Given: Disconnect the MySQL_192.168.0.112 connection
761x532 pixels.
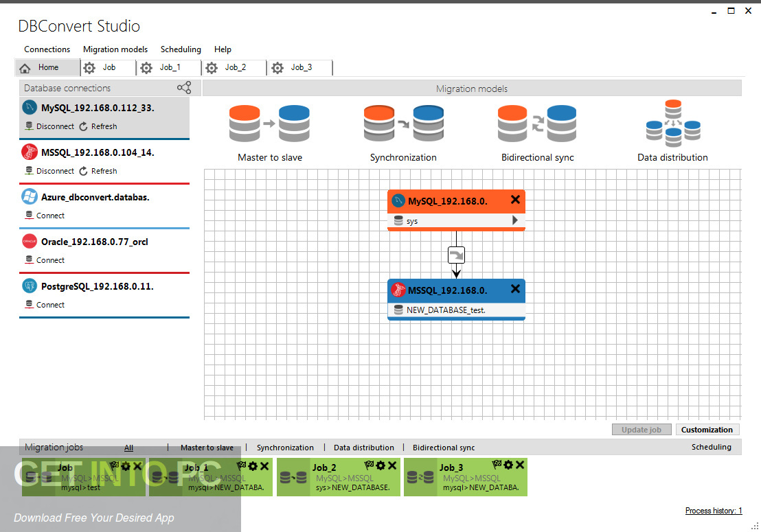Looking at the screenshot, I should 49,126.
